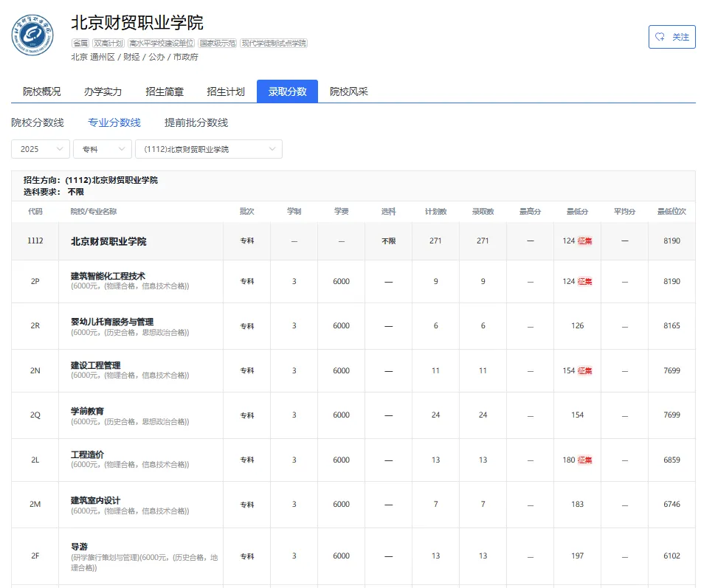
Task: Click the 最低位次 column header
Action: point(671,212)
